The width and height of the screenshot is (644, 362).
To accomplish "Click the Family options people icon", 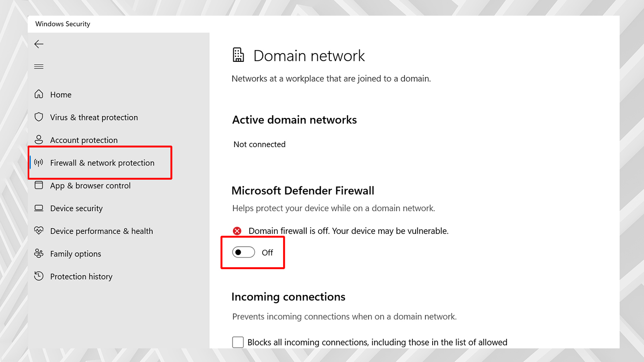I will click(x=38, y=254).
